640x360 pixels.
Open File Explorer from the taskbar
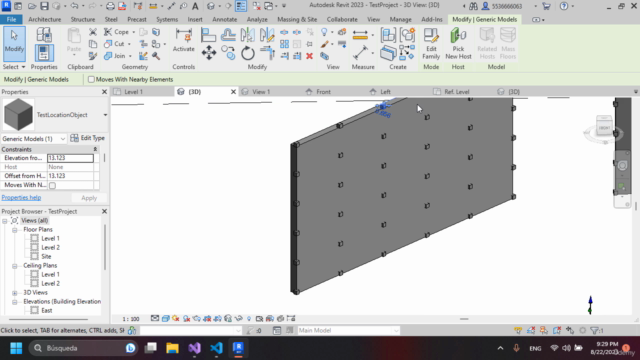point(172,348)
